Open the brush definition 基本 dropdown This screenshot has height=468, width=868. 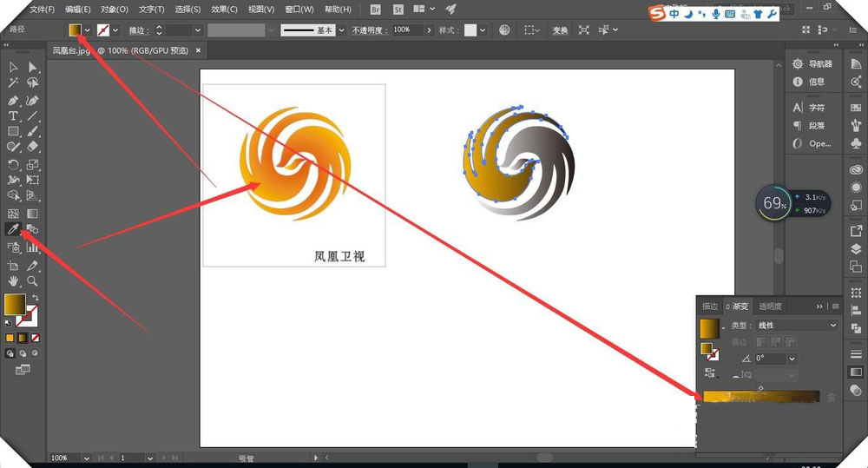tap(341, 30)
